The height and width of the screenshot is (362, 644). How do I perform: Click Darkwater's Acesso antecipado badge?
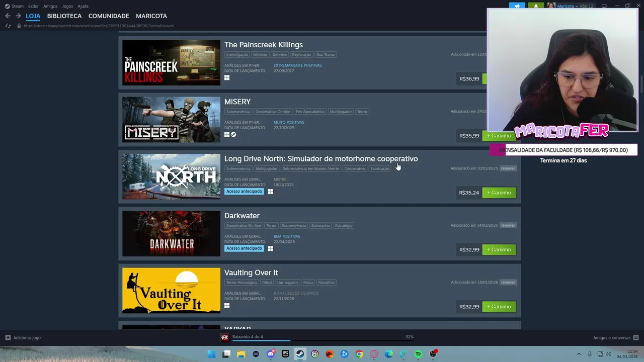pyautogui.click(x=244, y=248)
